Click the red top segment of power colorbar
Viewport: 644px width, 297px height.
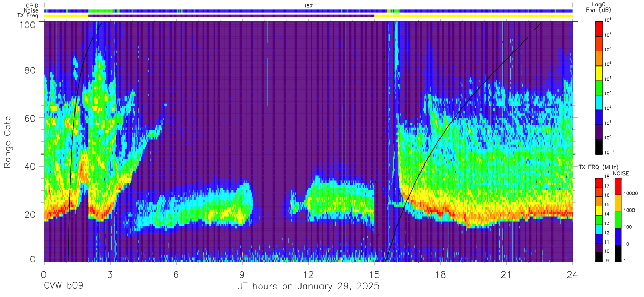[599, 28]
